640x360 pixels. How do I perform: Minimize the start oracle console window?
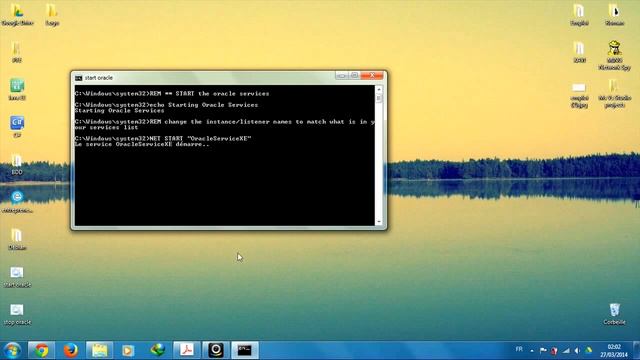[342, 76]
